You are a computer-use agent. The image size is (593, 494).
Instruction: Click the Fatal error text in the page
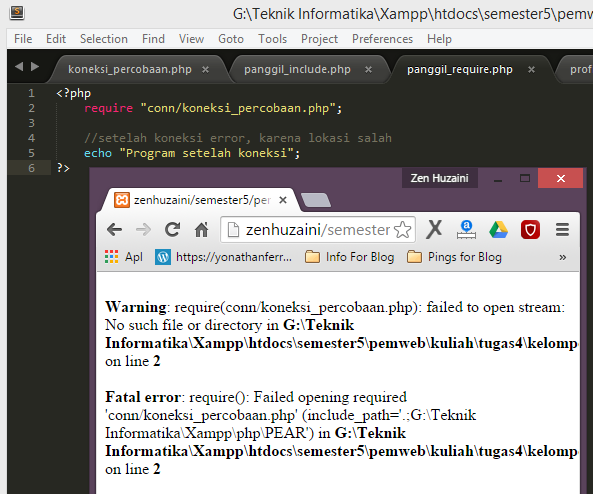[x=143, y=397]
